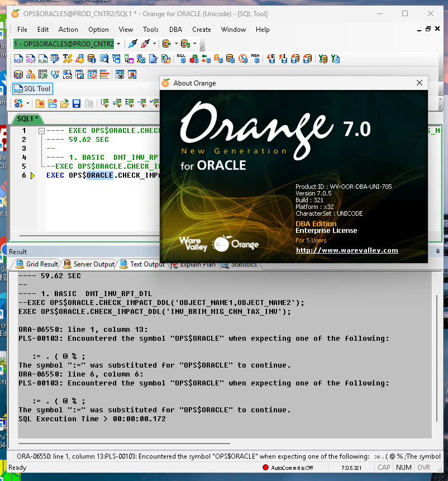
Task: Switch to the Grid Result tab
Action: (x=37, y=264)
